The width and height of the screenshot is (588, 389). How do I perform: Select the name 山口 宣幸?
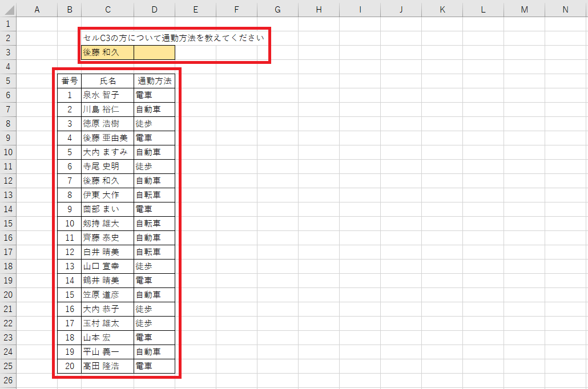point(101,266)
